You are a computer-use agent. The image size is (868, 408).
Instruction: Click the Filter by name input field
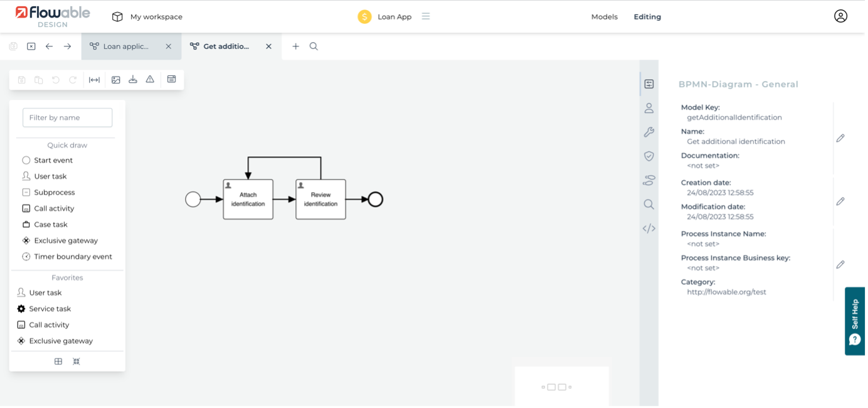66,117
